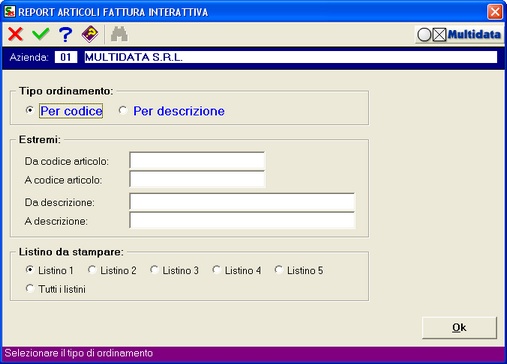Click the purple diamond help-book icon

[x=90, y=34]
